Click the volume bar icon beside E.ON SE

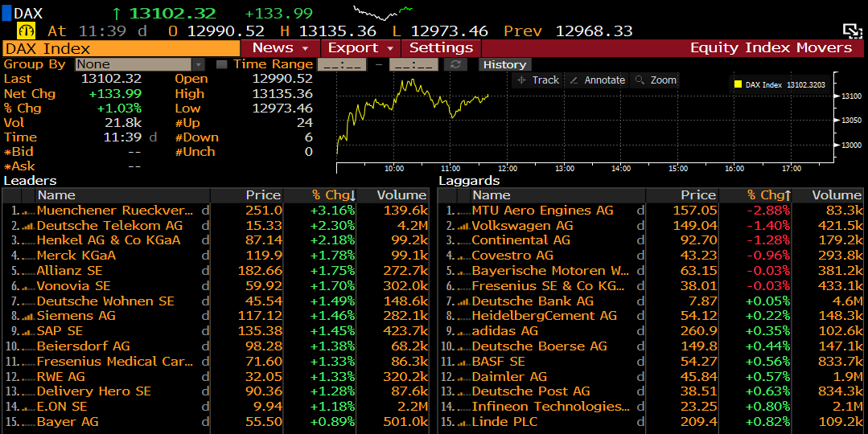point(27,407)
